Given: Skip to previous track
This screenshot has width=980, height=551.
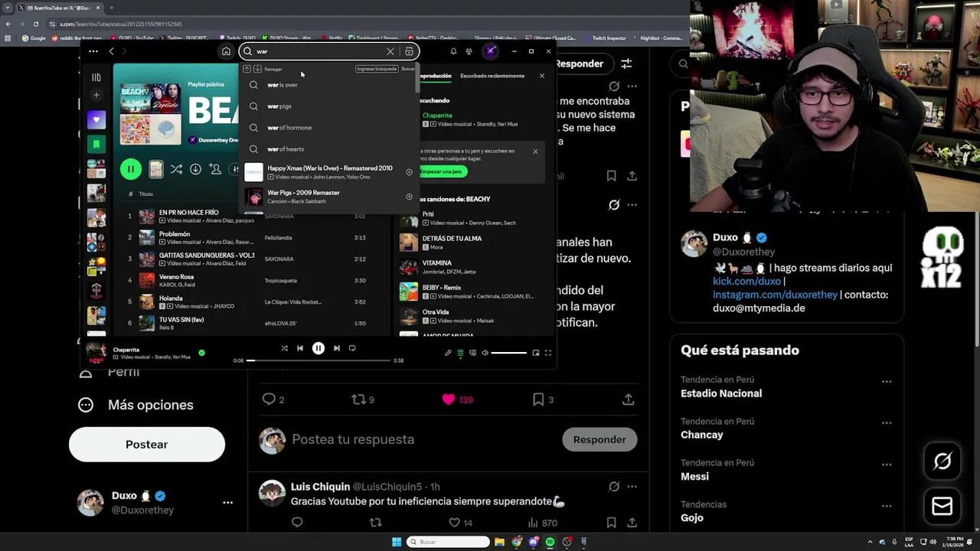Looking at the screenshot, I should (x=300, y=348).
